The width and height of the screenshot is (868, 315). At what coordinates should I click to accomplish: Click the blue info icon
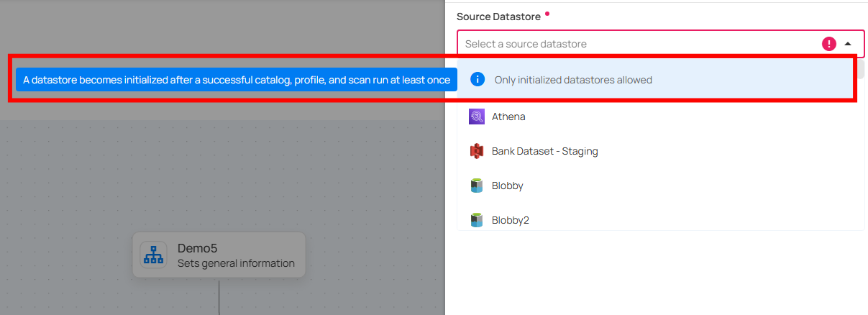pos(477,80)
